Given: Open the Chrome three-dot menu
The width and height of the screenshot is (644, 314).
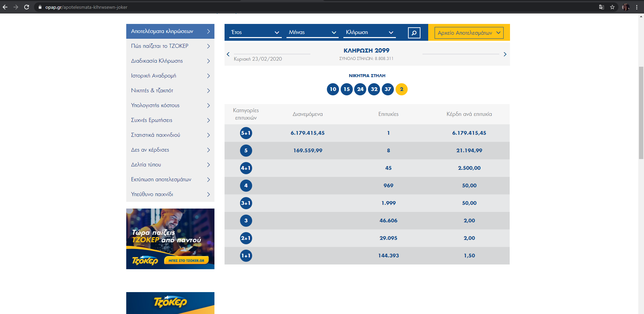Looking at the screenshot, I should [637, 7].
